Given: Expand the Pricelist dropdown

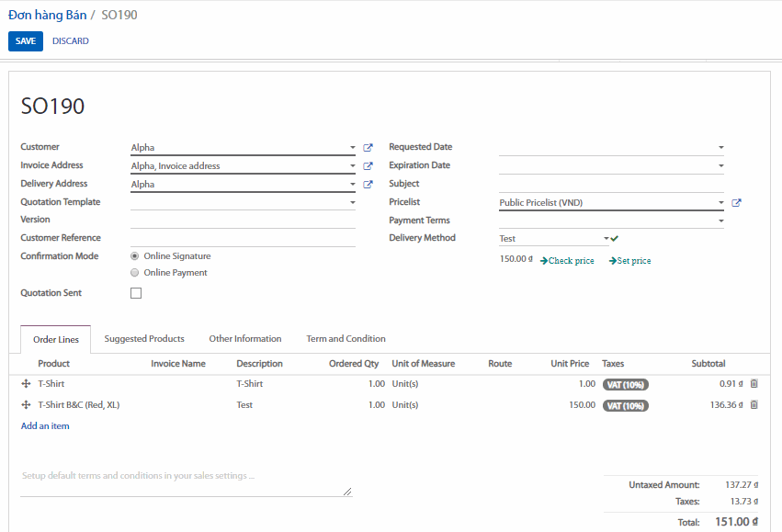Looking at the screenshot, I should [x=721, y=203].
